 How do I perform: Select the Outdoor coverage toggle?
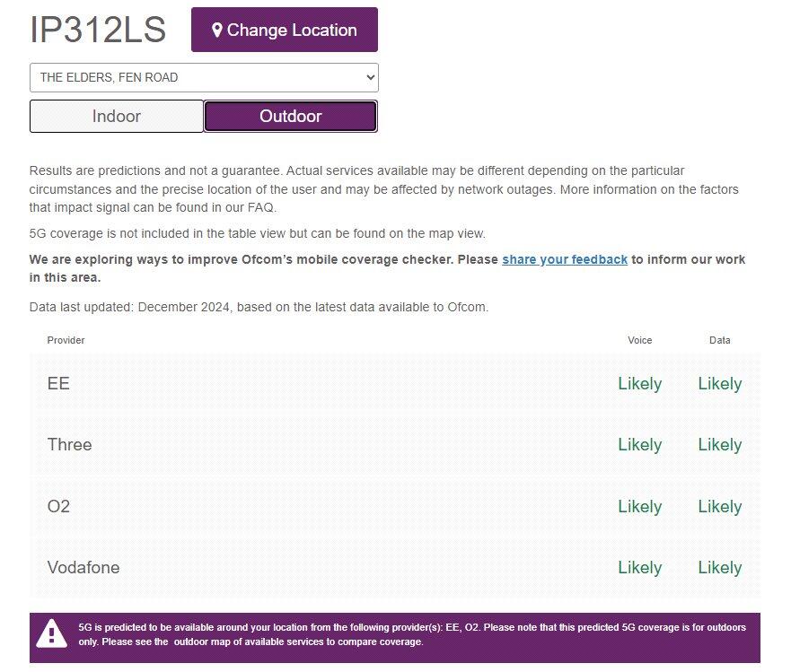pos(290,116)
